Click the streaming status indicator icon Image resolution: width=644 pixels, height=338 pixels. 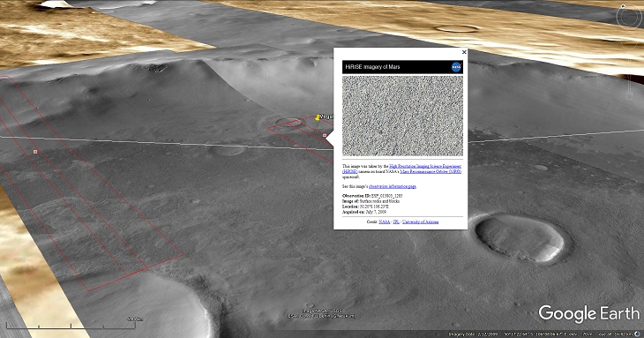point(638,334)
